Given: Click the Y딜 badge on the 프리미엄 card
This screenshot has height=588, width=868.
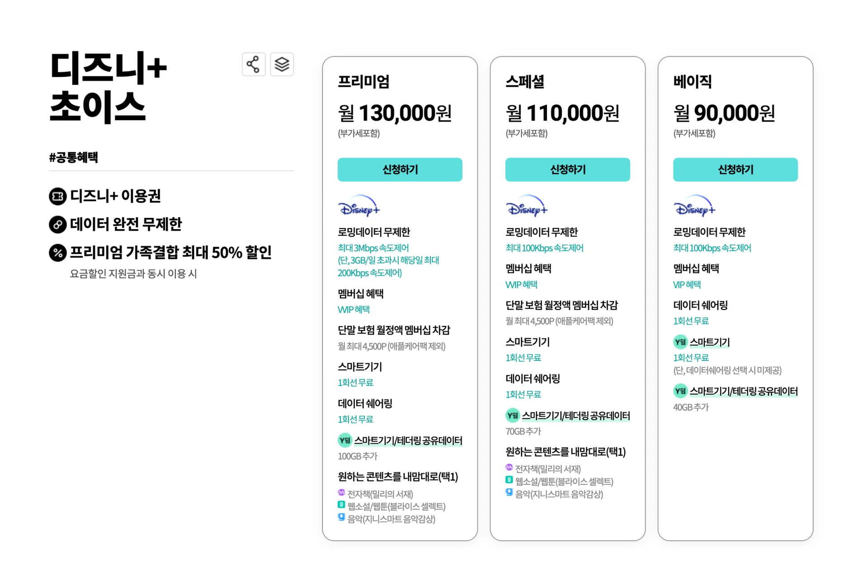Looking at the screenshot, I should [345, 440].
